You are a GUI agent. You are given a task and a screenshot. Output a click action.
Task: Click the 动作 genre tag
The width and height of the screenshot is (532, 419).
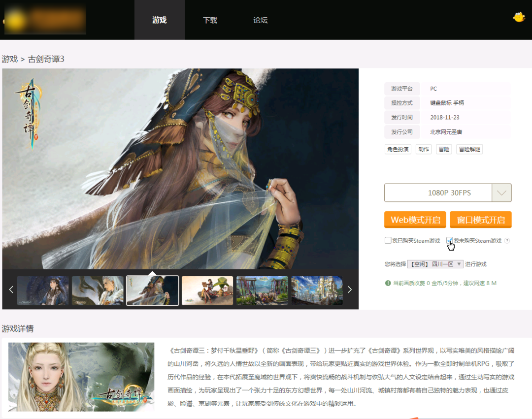click(424, 149)
